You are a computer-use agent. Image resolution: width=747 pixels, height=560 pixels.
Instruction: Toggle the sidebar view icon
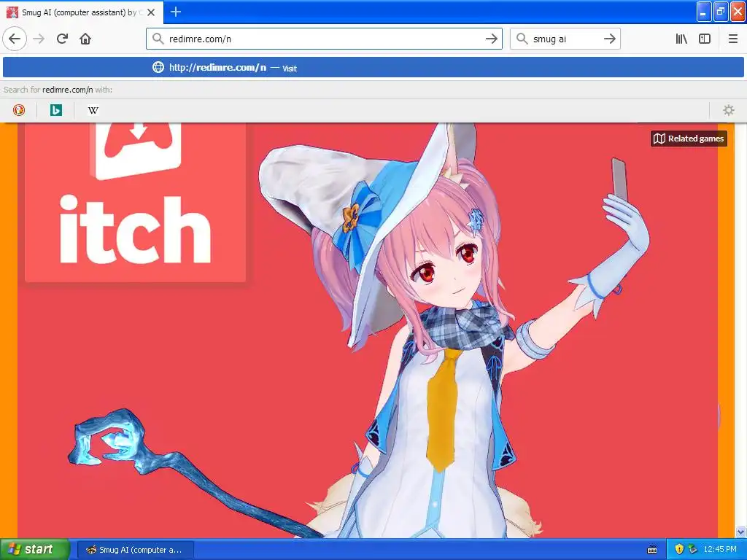click(x=705, y=39)
